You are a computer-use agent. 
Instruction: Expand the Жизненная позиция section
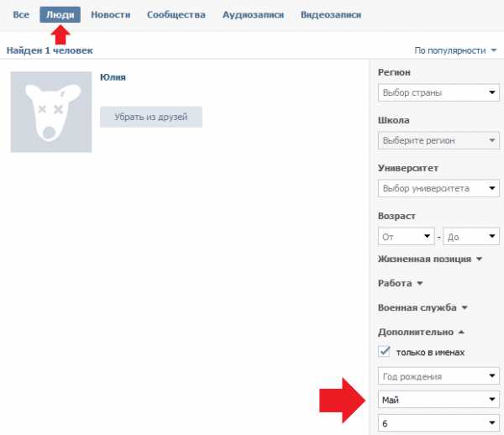tap(430, 259)
